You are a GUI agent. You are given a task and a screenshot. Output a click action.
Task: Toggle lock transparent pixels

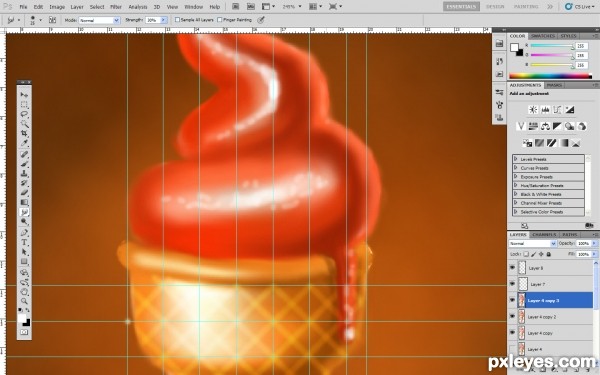click(x=526, y=254)
